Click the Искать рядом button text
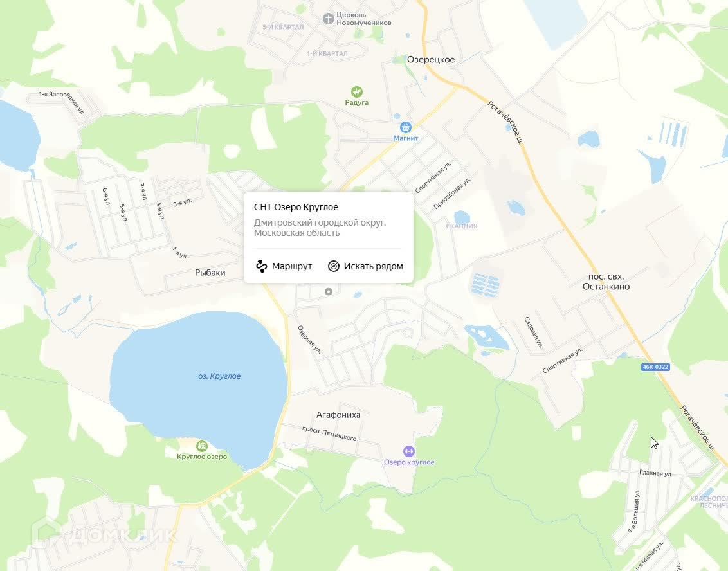The width and height of the screenshot is (728, 571). [373, 266]
